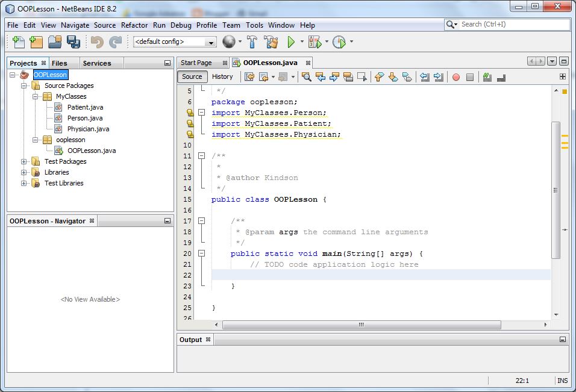576x392 pixels.
Task: Maximize the editor window button
Action: coord(563,61)
